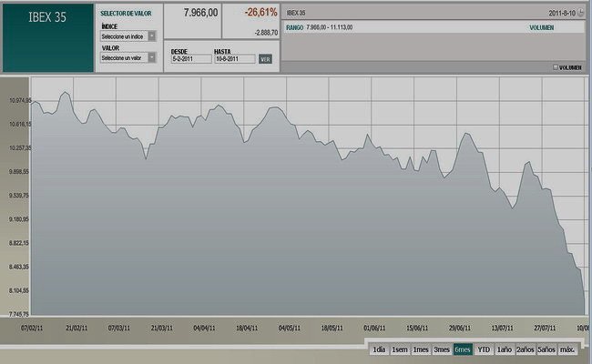This screenshot has height=364, width=592.
Task: Click the 9.539,75 price axis label
Action: pyautogui.click(x=19, y=196)
